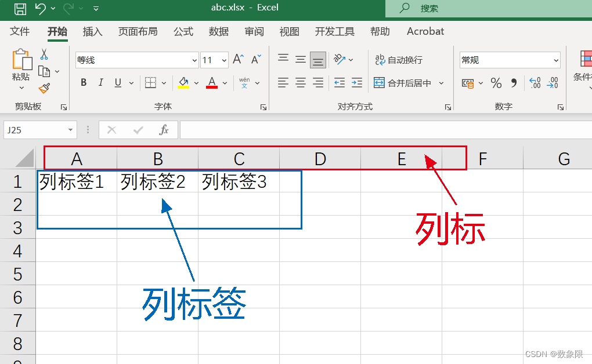The image size is (592, 364).
Task: Click the formula bar input
Action: click(386, 130)
